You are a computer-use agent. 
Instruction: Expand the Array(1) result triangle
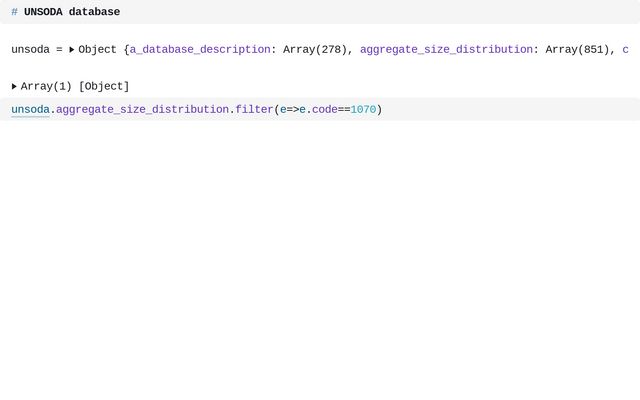point(14,86)
